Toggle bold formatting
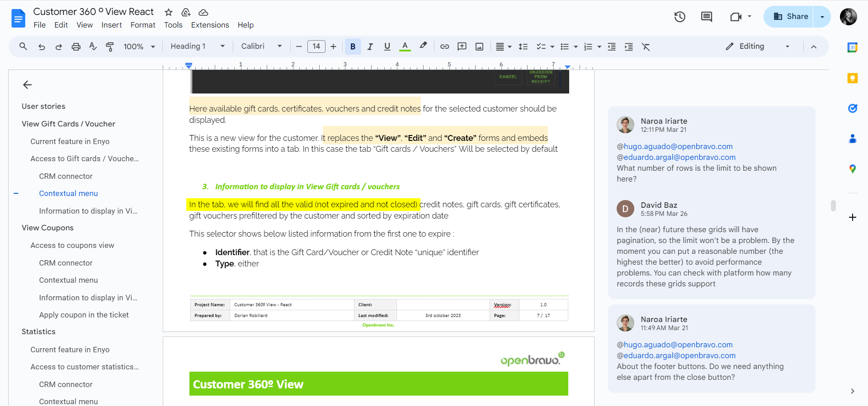Viewport: 868px width, 406px height. [x=353, y=47]
